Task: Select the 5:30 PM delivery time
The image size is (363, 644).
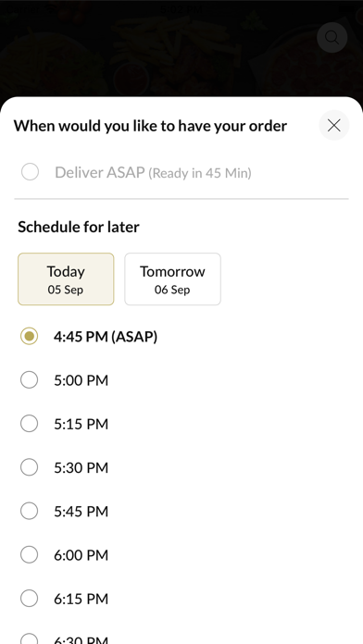Action: pyautogui.click(x=30, y=467)
